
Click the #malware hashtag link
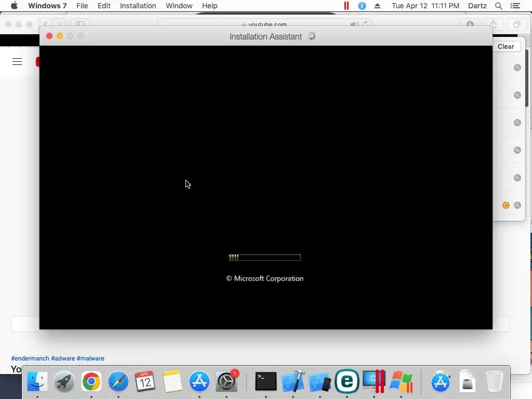coord(90,358)
